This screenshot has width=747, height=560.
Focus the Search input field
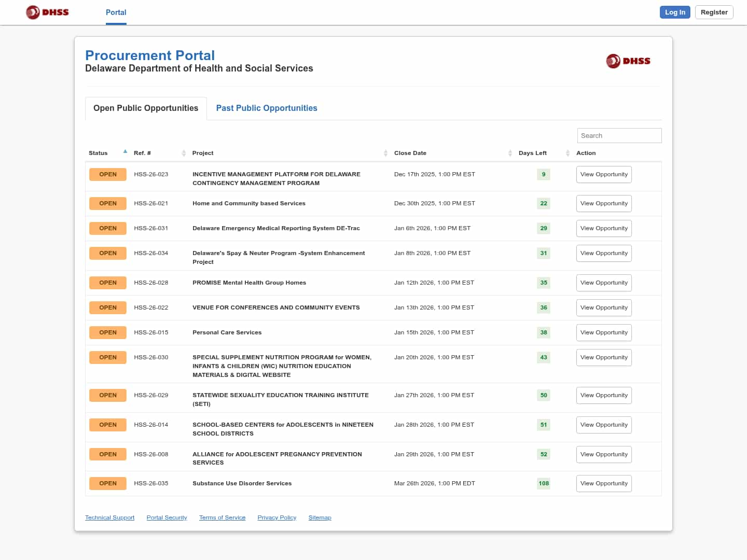point(619,135)
